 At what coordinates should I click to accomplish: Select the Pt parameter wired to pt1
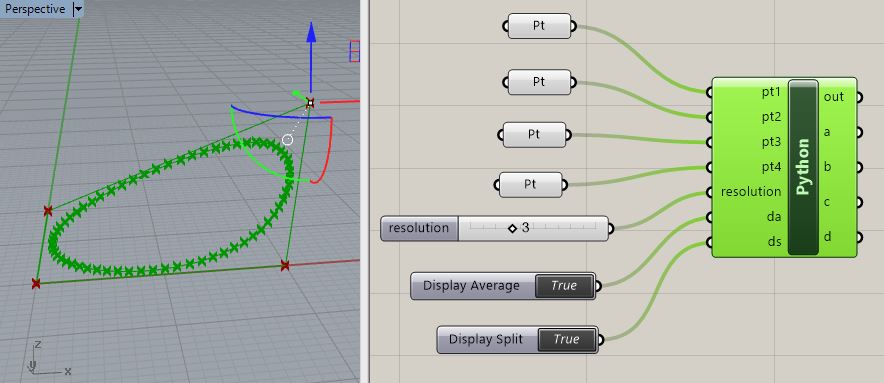click(539, 26)
